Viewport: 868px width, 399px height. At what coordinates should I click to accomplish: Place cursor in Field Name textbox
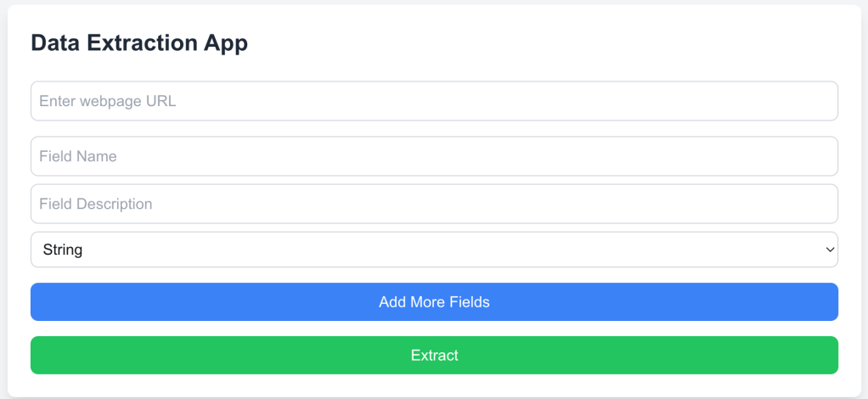click(434, 156)
